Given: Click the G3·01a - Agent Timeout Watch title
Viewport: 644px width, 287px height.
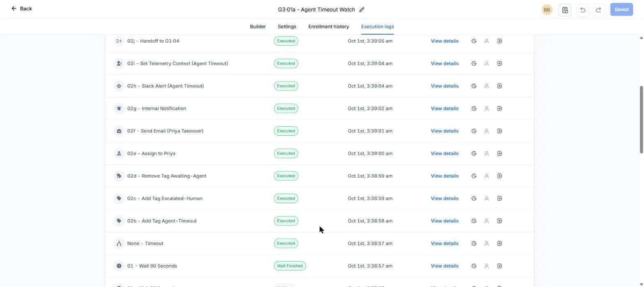Looking at the screenshot, I should point(316,9).
